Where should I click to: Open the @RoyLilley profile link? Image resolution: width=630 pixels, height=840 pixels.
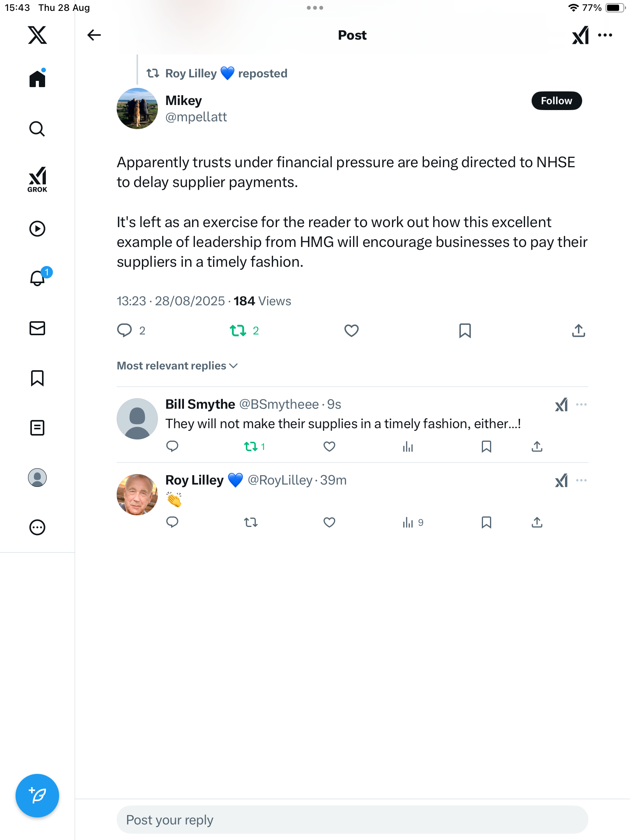(280, 480)
